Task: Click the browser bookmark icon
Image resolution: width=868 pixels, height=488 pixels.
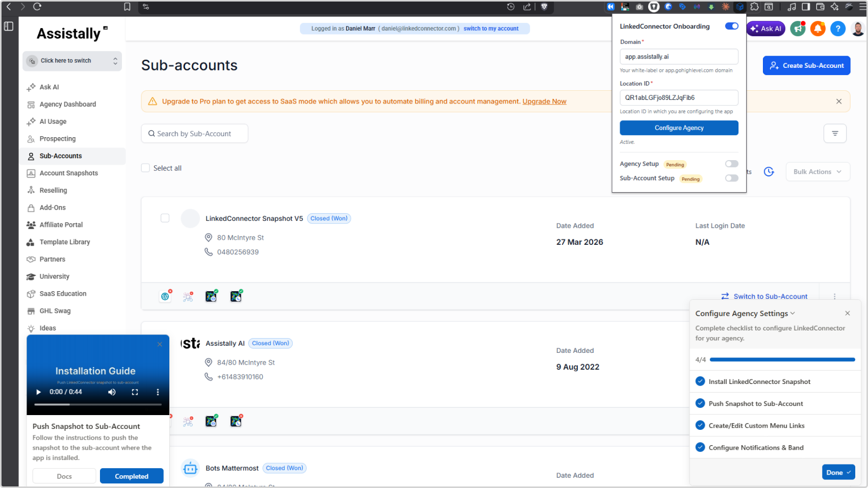Action: coord(127,7)
